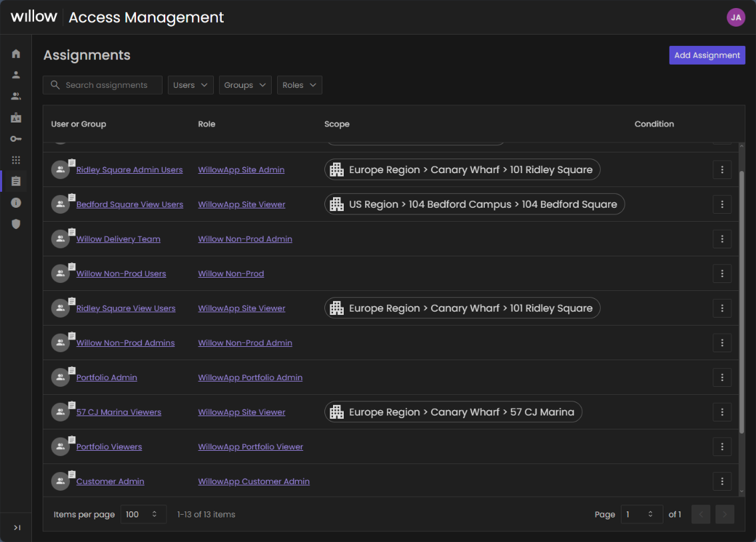Open row actions for Bedford Square View Users
The height and width of the screenshot is (542, 756).
click(x=722, y=204)
